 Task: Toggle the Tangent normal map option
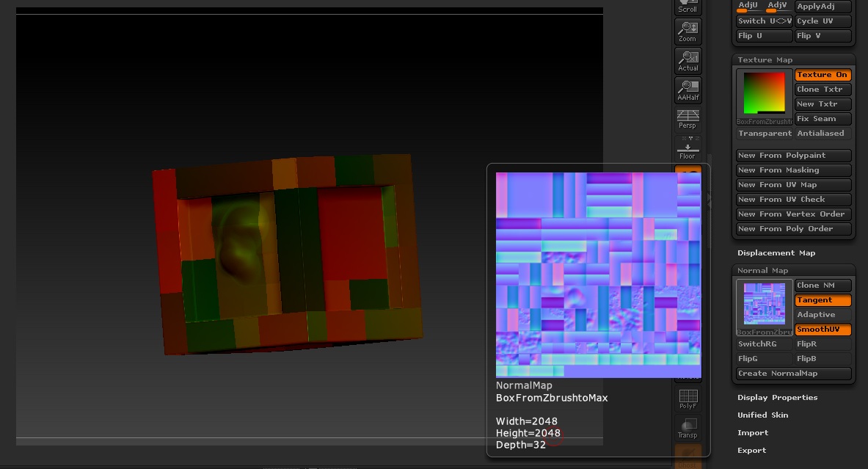pos(823,300)
